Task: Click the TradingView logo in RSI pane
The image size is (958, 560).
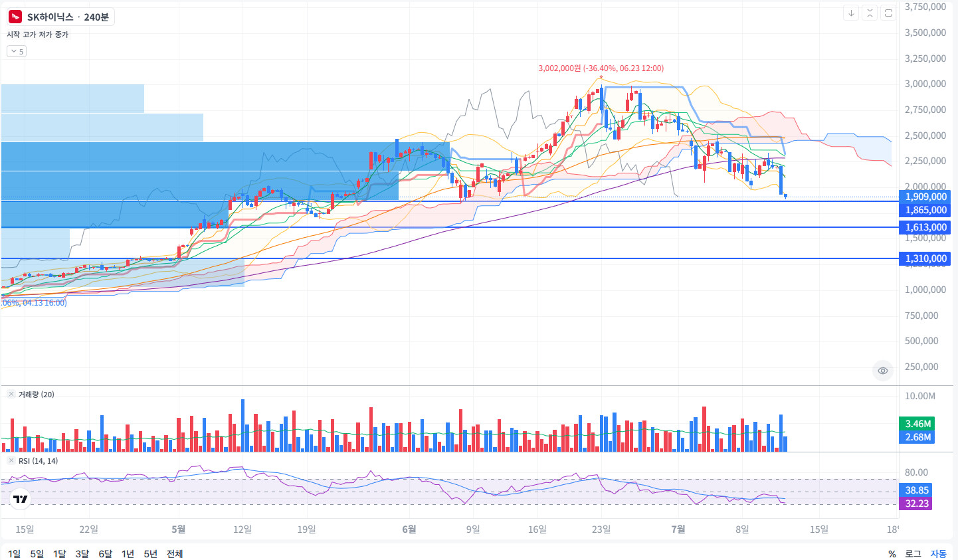Action: tap(21, 499)
